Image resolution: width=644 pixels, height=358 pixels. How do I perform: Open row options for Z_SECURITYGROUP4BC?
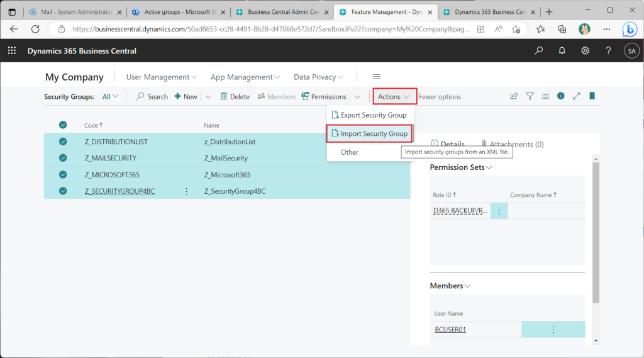(186, 191)
